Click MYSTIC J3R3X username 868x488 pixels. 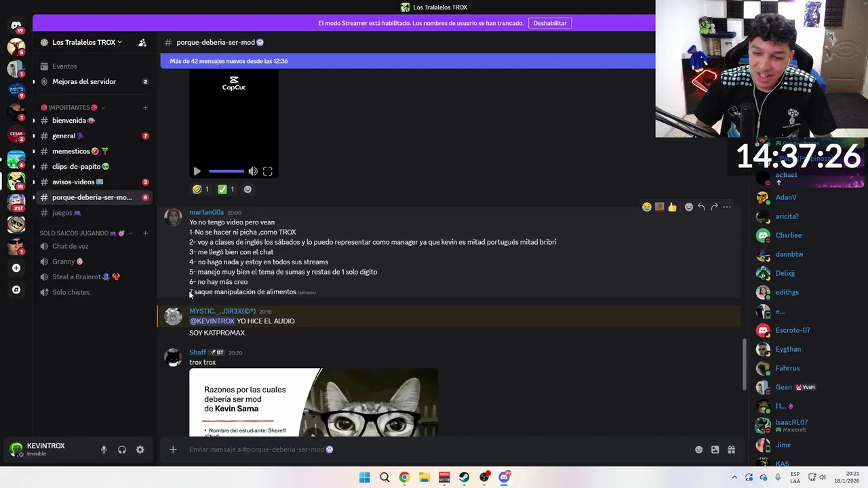222,311
